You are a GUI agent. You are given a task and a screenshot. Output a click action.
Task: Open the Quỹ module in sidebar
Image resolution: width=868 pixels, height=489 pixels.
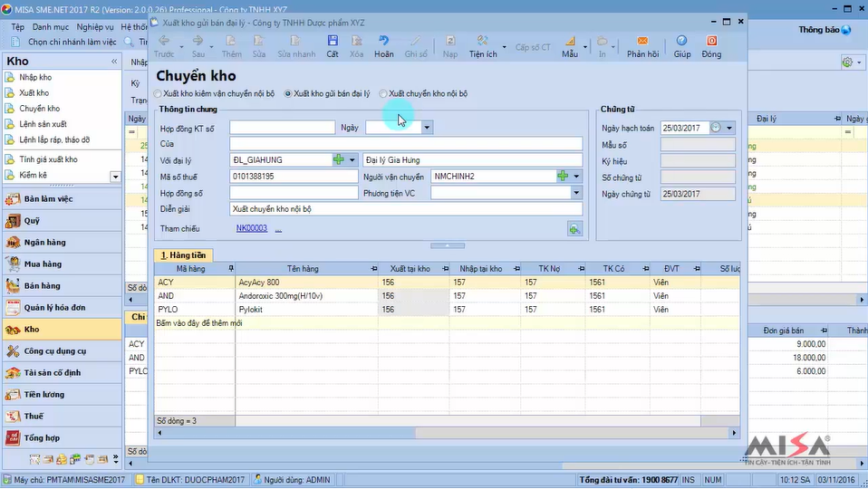(62, 221)
